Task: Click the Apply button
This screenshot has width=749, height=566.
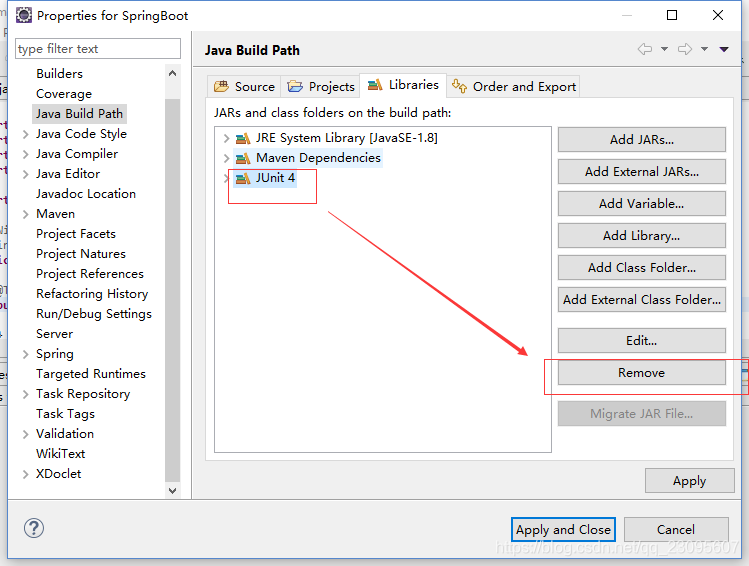Action: 689,481
